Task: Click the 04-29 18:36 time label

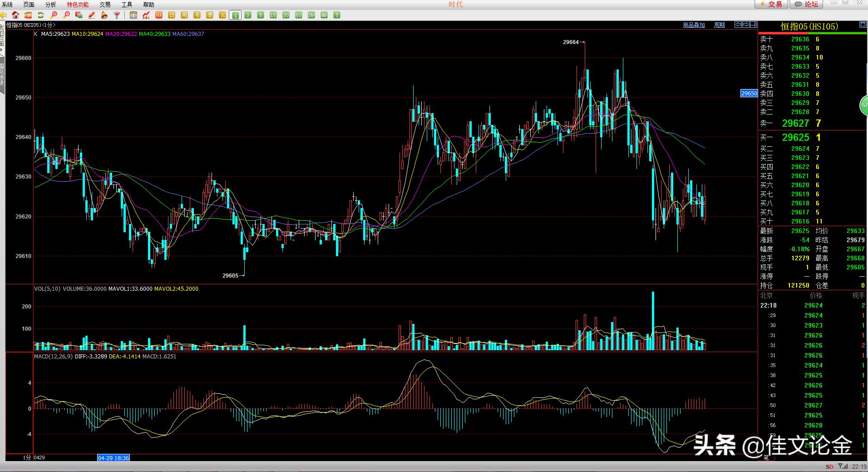Action: point(113,457)
